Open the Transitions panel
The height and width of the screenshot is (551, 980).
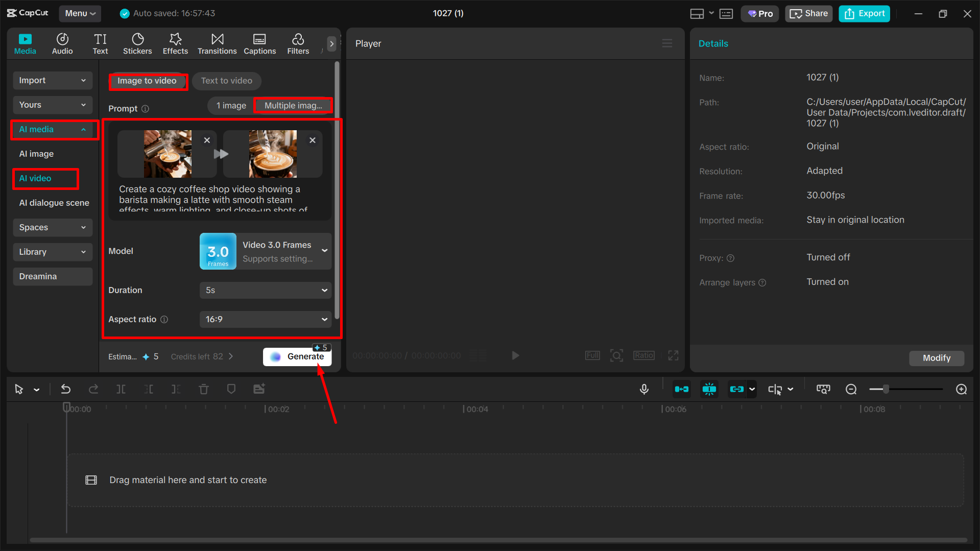217,43
